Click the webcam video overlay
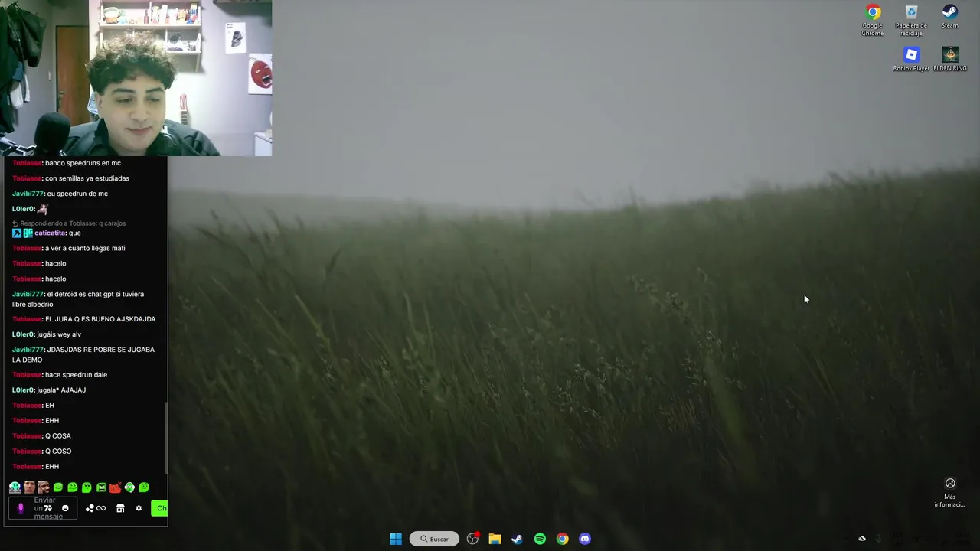Image resolution: width=980 pixels, height=551 pixels. (136, 78)
